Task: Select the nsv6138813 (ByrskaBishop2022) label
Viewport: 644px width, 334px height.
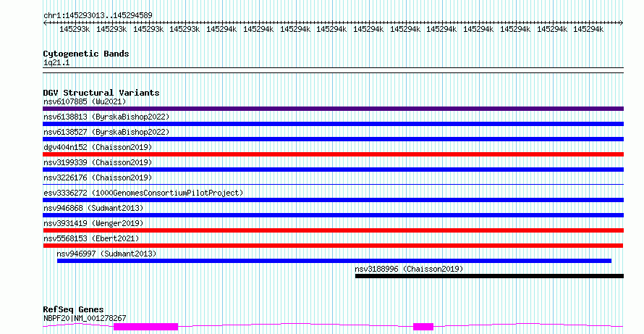Action: coord(106,117)
